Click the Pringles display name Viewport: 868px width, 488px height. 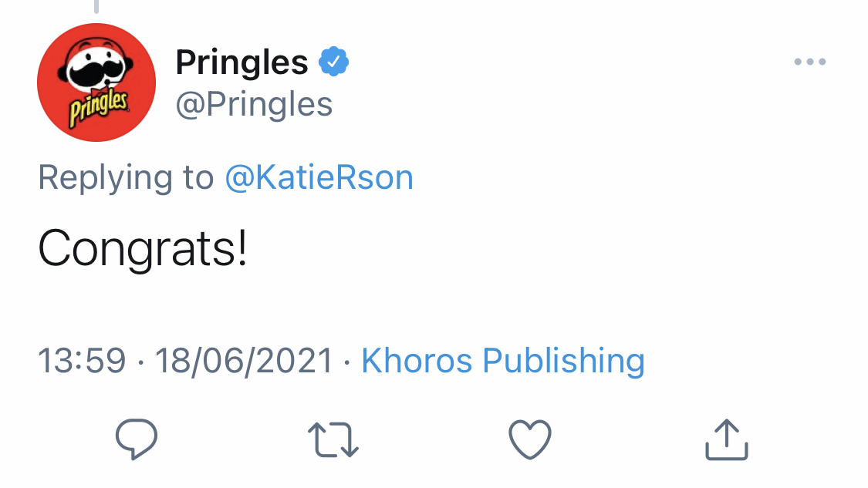pos(241,62)
